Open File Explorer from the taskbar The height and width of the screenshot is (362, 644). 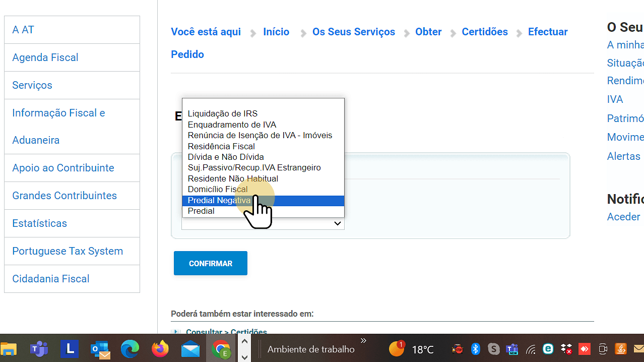click(9, 349)
